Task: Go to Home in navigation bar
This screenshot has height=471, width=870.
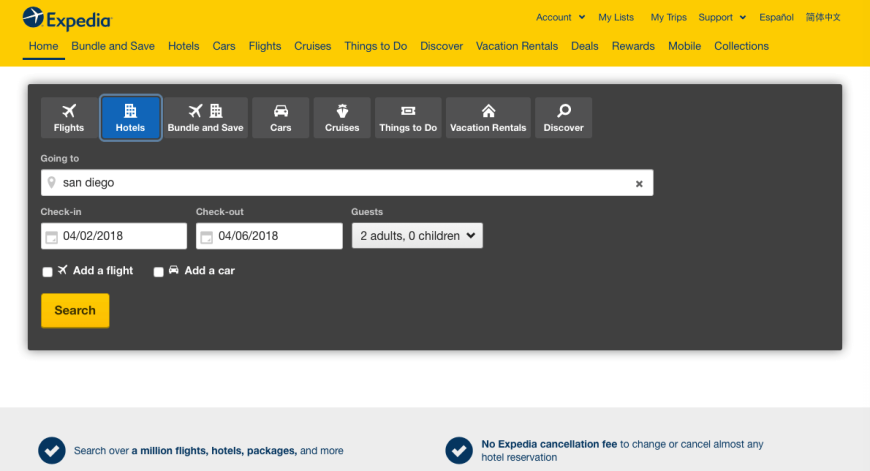Action: [x=43, y=46]
